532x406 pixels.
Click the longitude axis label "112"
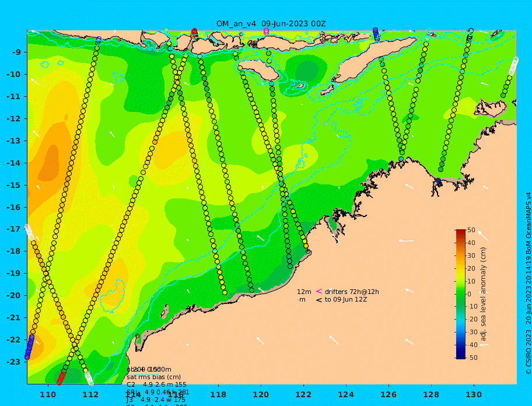click(x=90, y=394)
